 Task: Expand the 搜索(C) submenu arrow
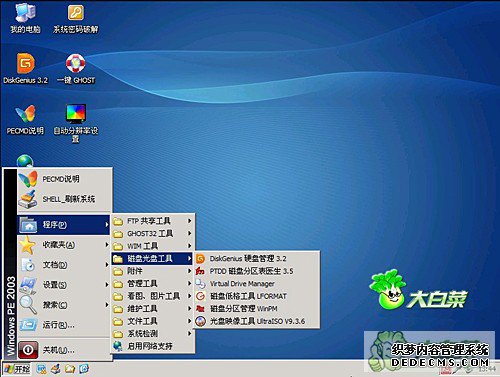(107, 305)
